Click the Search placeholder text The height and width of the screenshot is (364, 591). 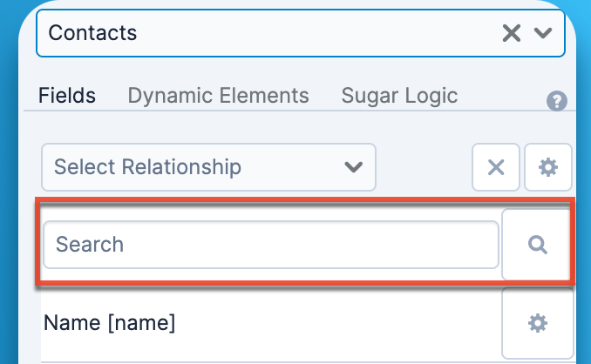[x=90, y=245]
